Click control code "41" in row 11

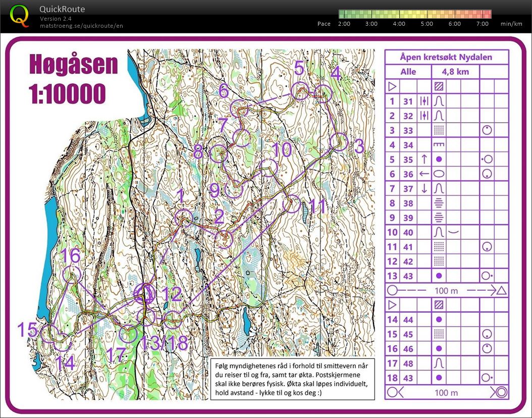(x=408, y=247)
